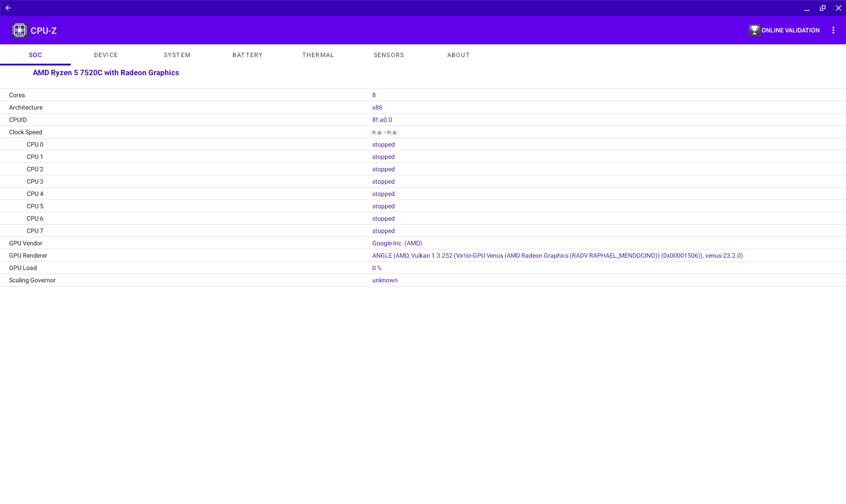Open the three-dot overflow menu
846x504 pixels.
[x=833, y=30]
